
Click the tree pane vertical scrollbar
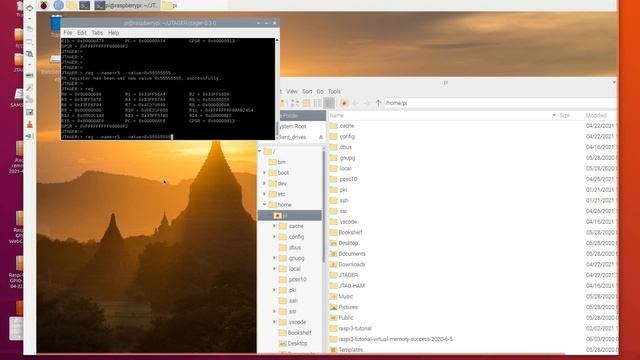click(x=324, y=208)
